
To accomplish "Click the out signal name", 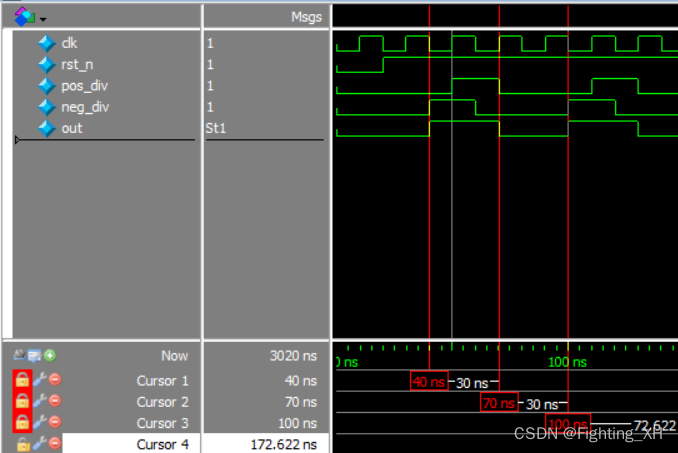I will click(71, 128).
